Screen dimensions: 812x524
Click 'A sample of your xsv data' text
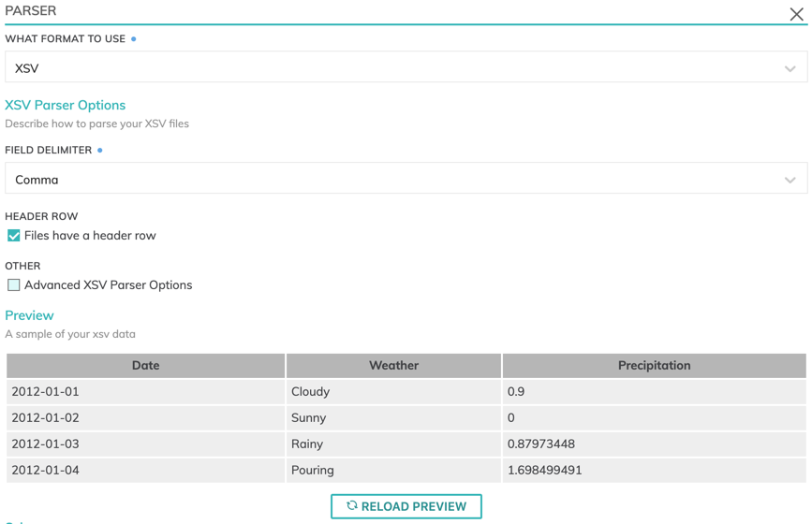click(x=70, y=334)
